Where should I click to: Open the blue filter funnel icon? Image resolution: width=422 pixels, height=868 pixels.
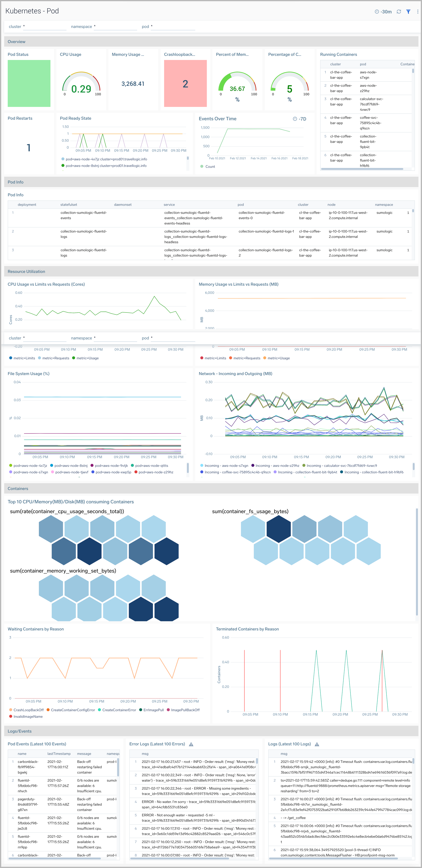pos(408,11)
